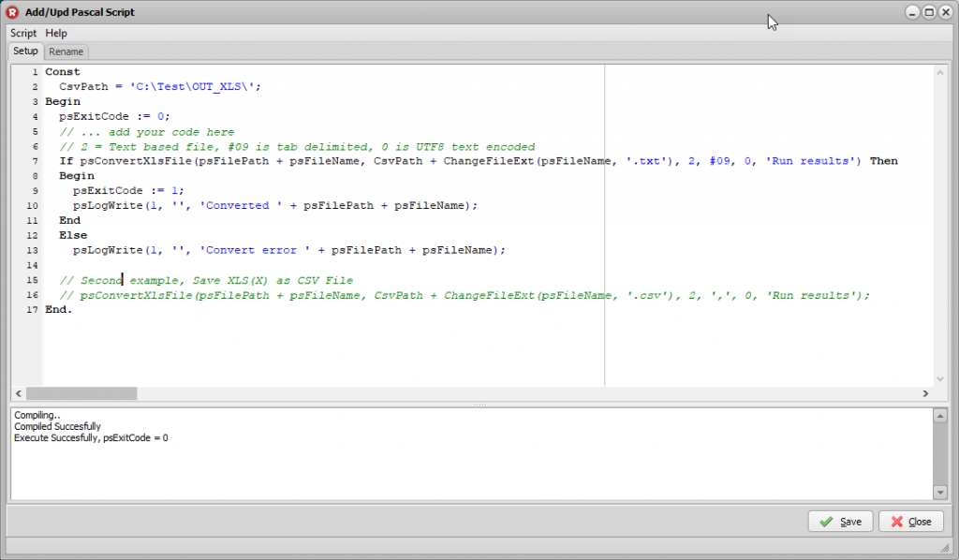Image resolution: width=959 pixels, height=560 pixels.
Task: Click 'psExitCode := 0;' on line 4
Action: click(x=114, y=117)
